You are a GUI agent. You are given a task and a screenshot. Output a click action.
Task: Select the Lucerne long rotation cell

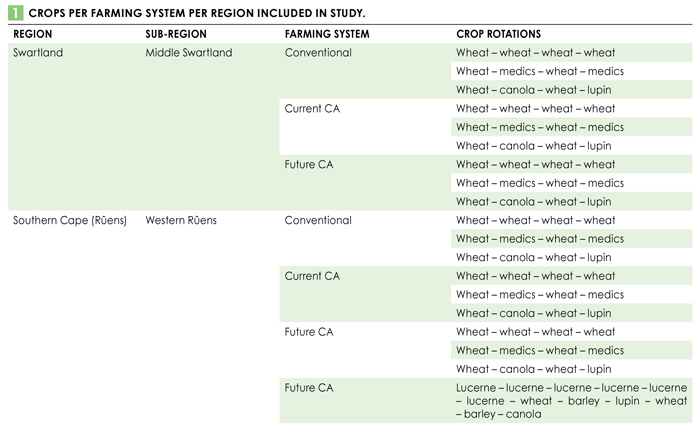(x=571, y=401)
